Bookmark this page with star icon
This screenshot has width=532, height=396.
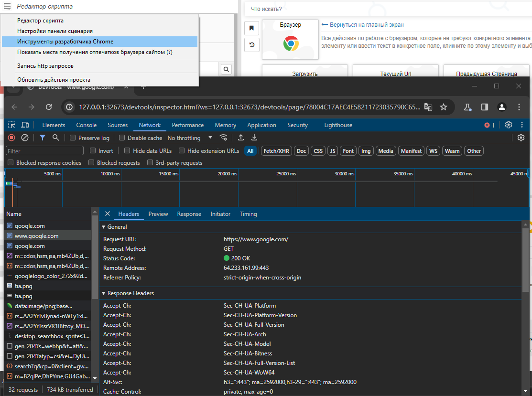[444, 107]
